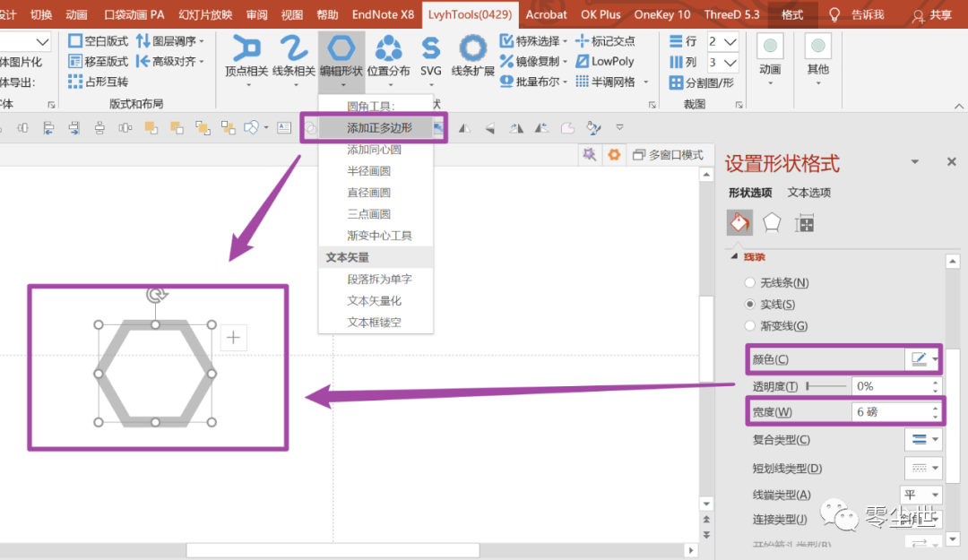Open the fill and line paint bucket tab
The width and height of the screenshot is (968, 560).
coord(739,222)
